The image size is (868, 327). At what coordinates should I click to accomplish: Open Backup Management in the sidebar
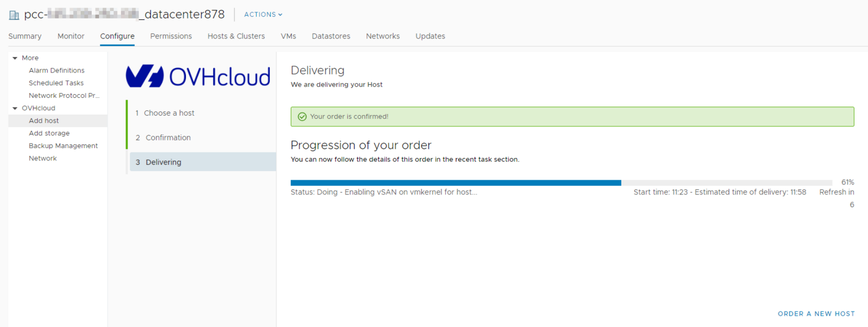63,146
